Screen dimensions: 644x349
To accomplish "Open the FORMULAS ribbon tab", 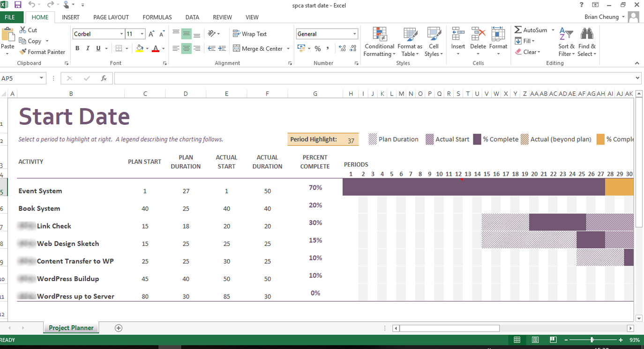I will coord(157,17).
